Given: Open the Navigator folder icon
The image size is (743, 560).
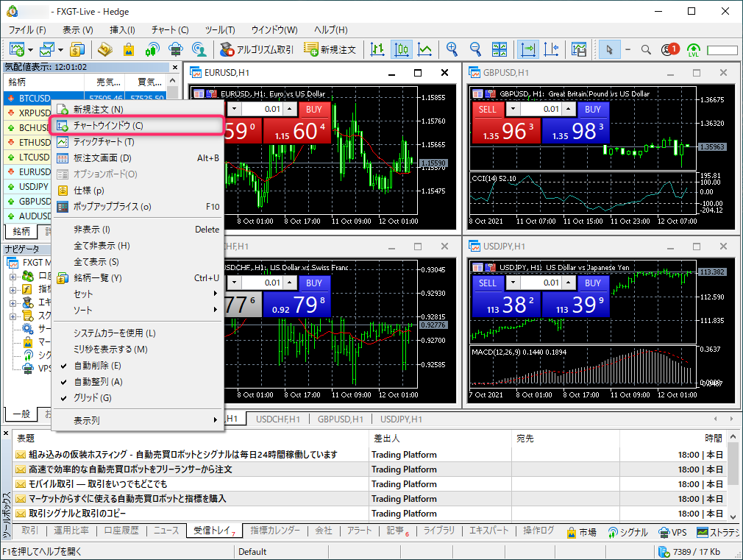Looking at the screenshot, I should pos(129,49).
